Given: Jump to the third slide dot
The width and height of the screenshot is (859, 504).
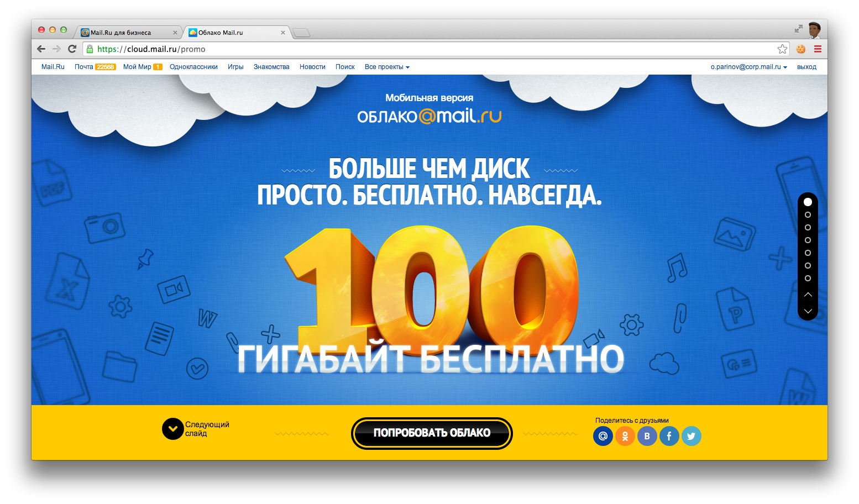Looking at the screenshot, I should [808, 228].
